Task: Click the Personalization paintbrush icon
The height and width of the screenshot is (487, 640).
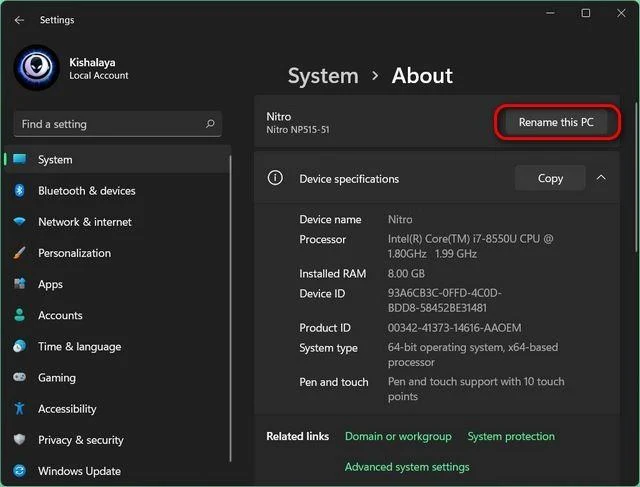Action: 19,253
